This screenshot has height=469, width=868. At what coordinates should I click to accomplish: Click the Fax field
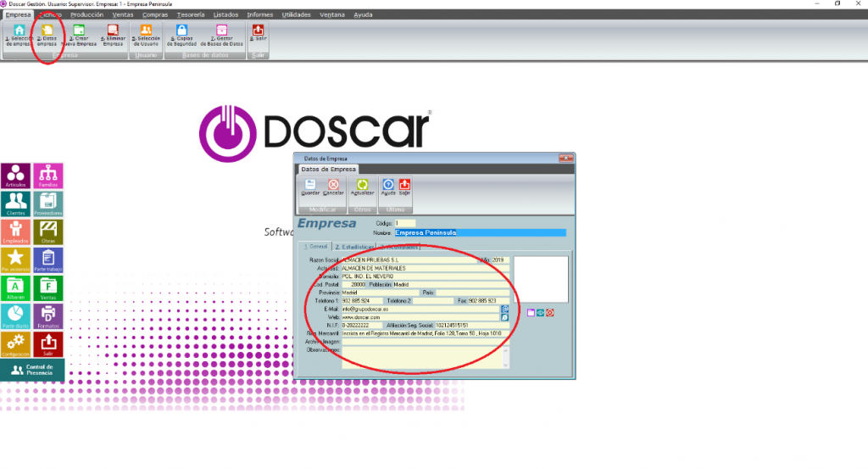coord(489,301)
